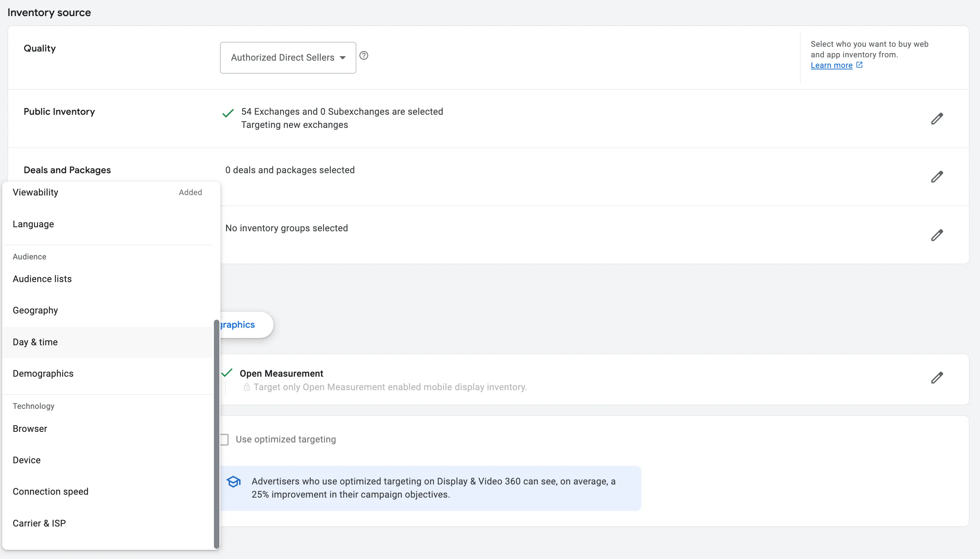
Task: Enable Use optimized targeting checkbox
Action: [x=225, y=439]
